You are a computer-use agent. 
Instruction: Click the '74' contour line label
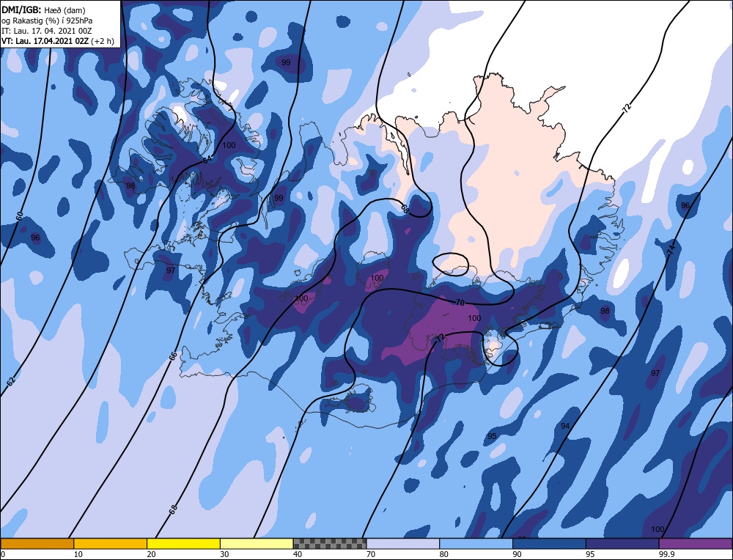coord(671,250)
